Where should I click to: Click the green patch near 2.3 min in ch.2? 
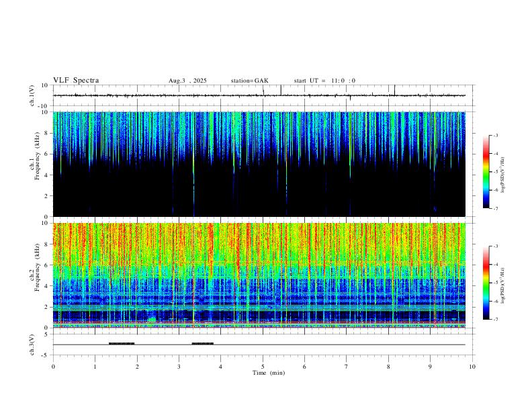(x=152, y=320)
